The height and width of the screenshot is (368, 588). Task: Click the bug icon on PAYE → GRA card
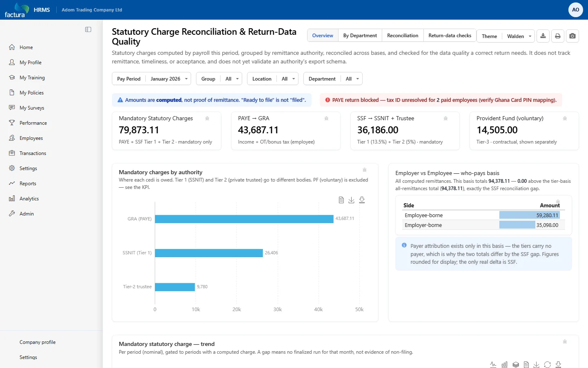coord(326,119)
